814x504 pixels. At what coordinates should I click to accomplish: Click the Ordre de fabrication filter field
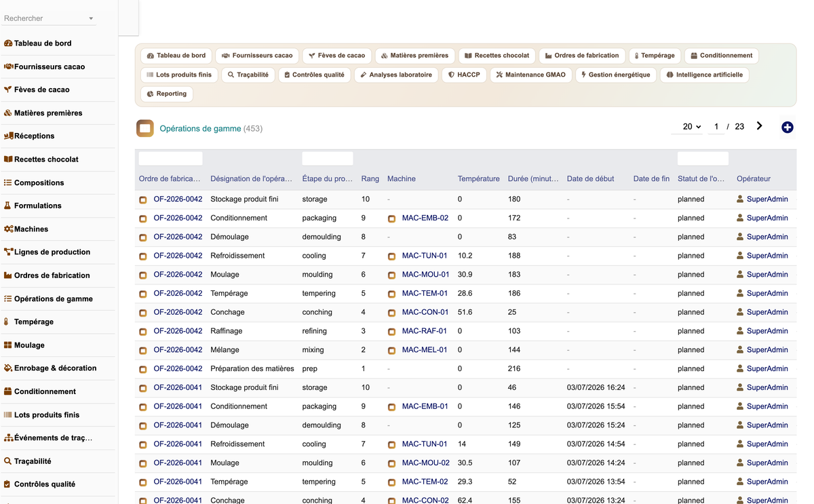coord(170,159)
